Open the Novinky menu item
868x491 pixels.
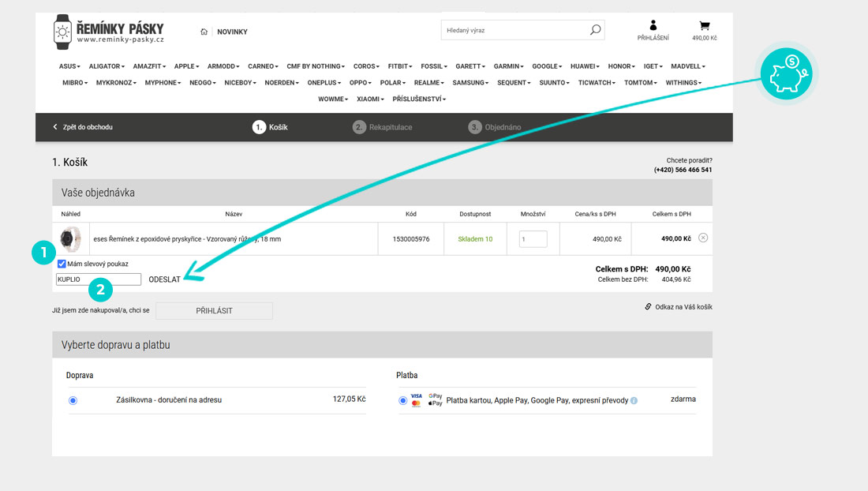coord(232,32)
